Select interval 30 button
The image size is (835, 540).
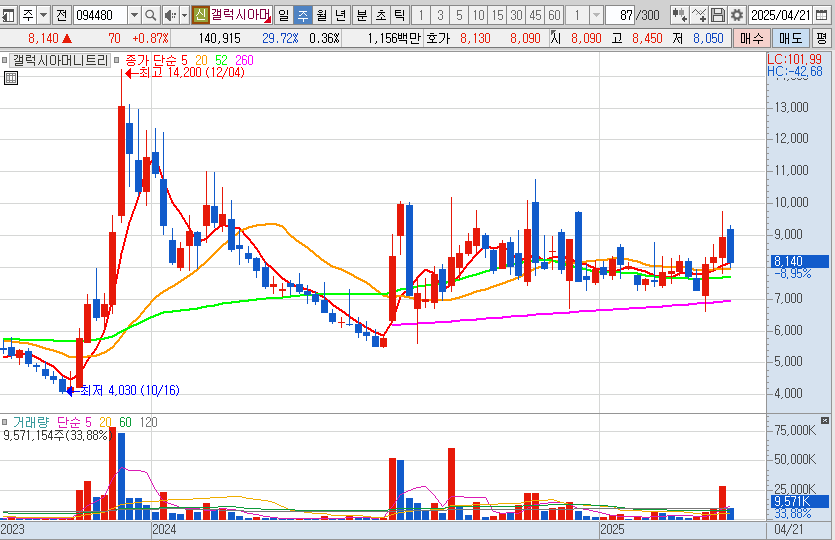516,15
